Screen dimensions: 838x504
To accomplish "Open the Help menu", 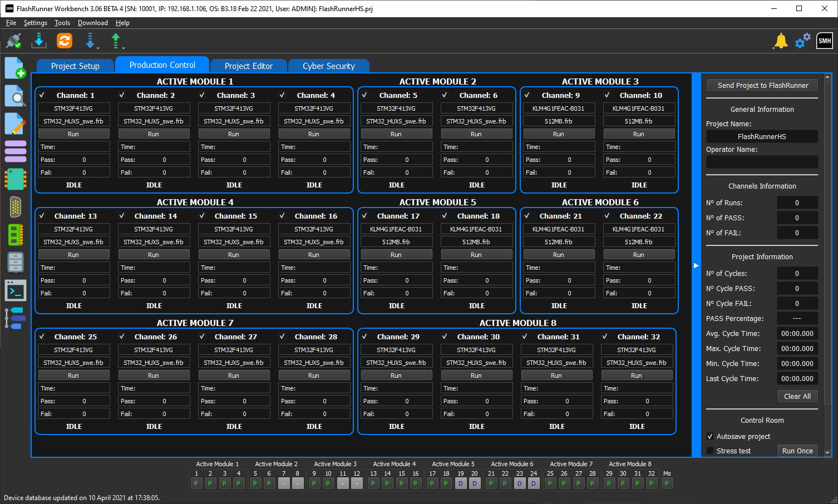I will [122, 23].
